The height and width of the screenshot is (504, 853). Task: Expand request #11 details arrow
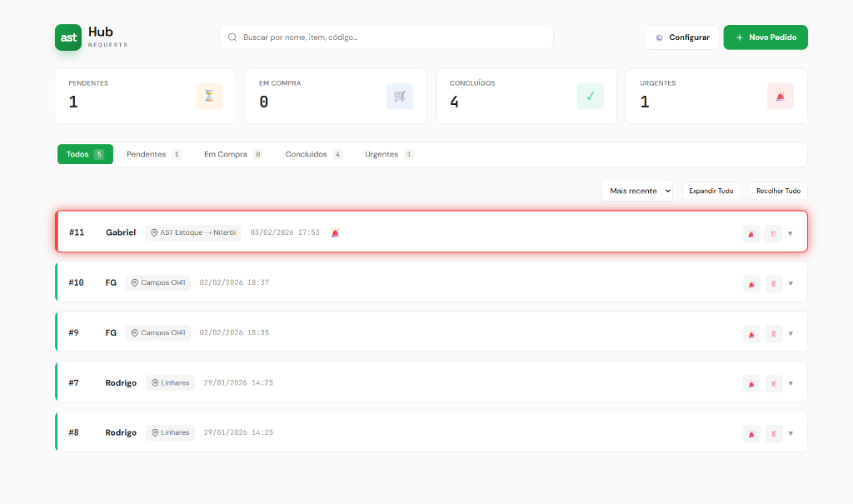click(791, 233)
